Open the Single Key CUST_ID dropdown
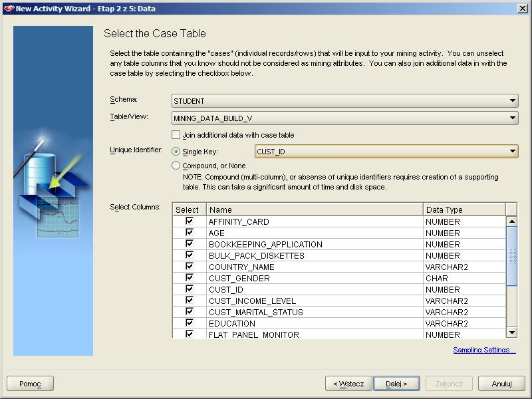The image size is (532, 399). click(386, 152)
